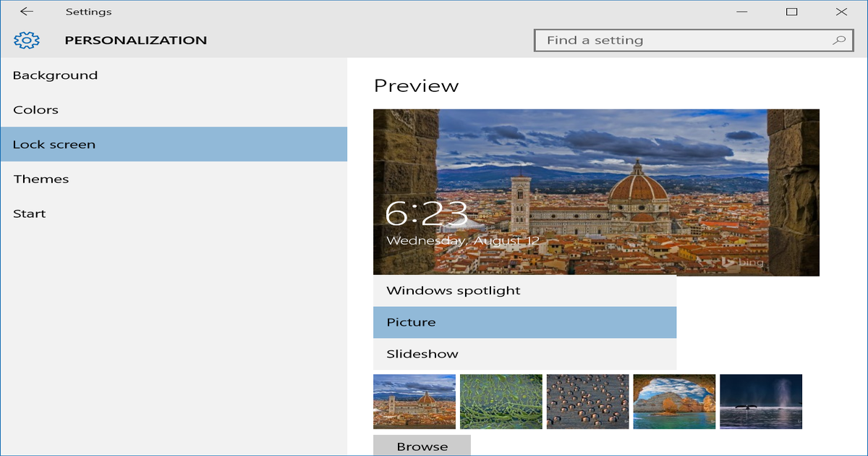This screenshot has height=456, width=868.
Task: Open the Themes settings page
Action: [x=41, y=179]
